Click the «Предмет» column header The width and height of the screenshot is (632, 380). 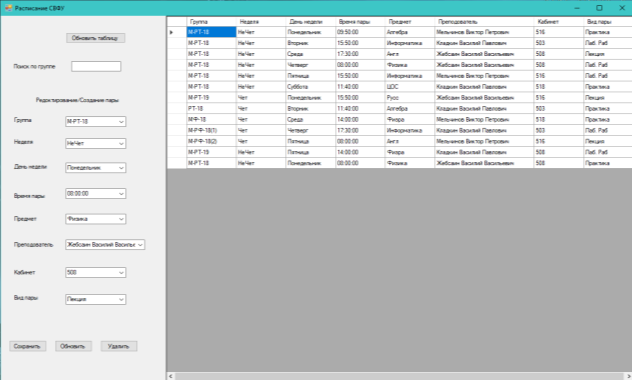410,22
